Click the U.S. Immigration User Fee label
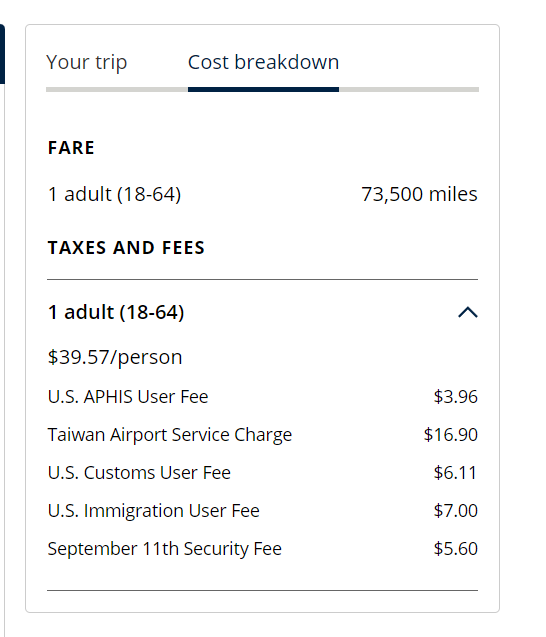Viewport: 546px width, 637px height. pos(154,511)
